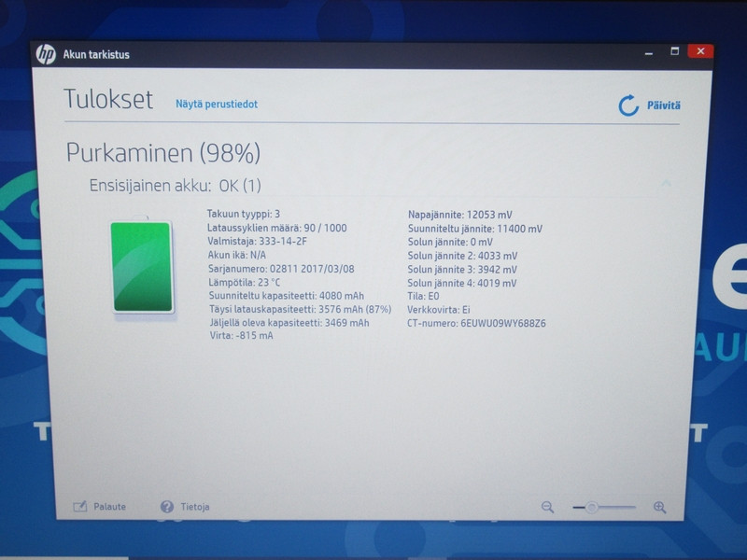Click Ensisijainen akku: OK (1) header
Screen dimensions: 747x560
click(175, 185)
